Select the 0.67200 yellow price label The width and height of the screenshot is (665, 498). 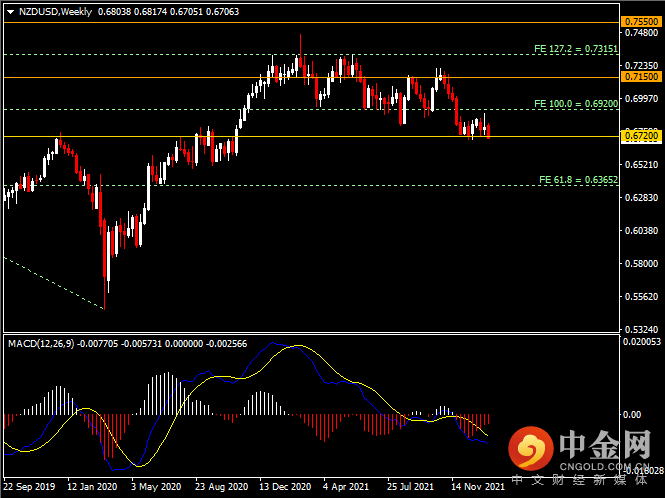pos(642,136)
